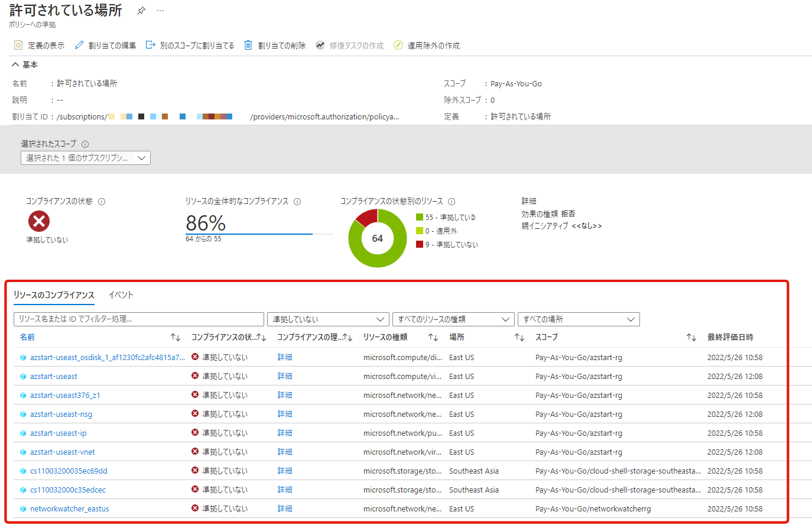Viewport: 812px width, 528px height.
Task: Focus the resource name or ID filter field
Action: click(139, 319)
